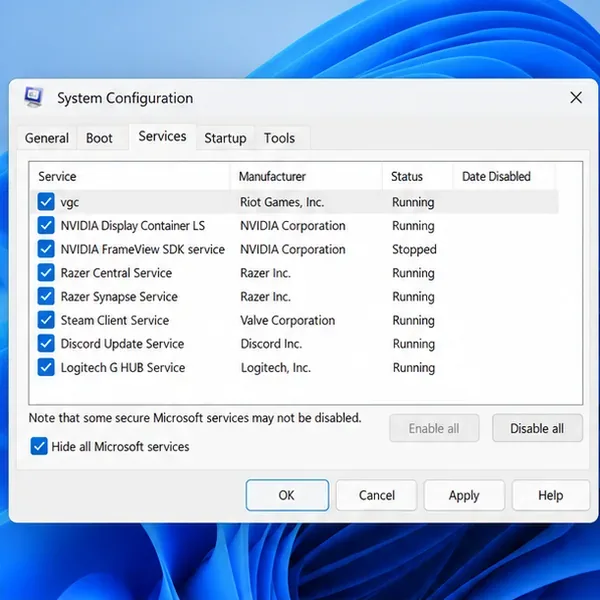Uncheck Discord Update Service checkbox

[46, 344]
